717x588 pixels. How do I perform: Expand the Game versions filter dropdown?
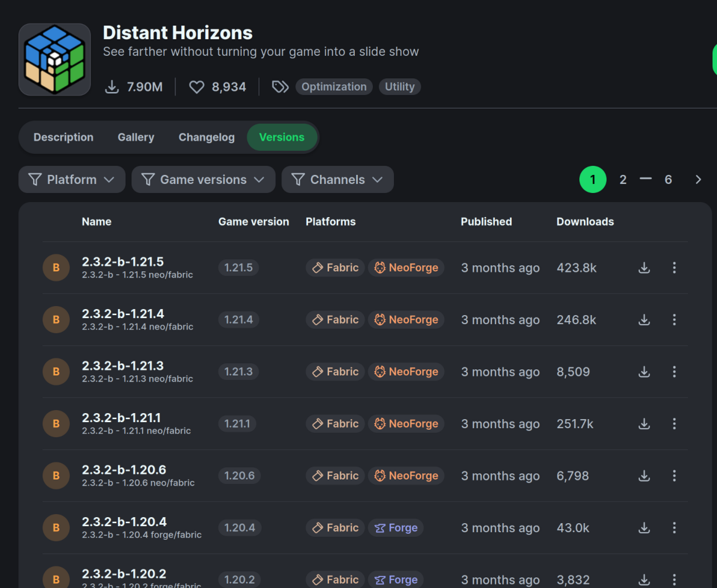203,179
